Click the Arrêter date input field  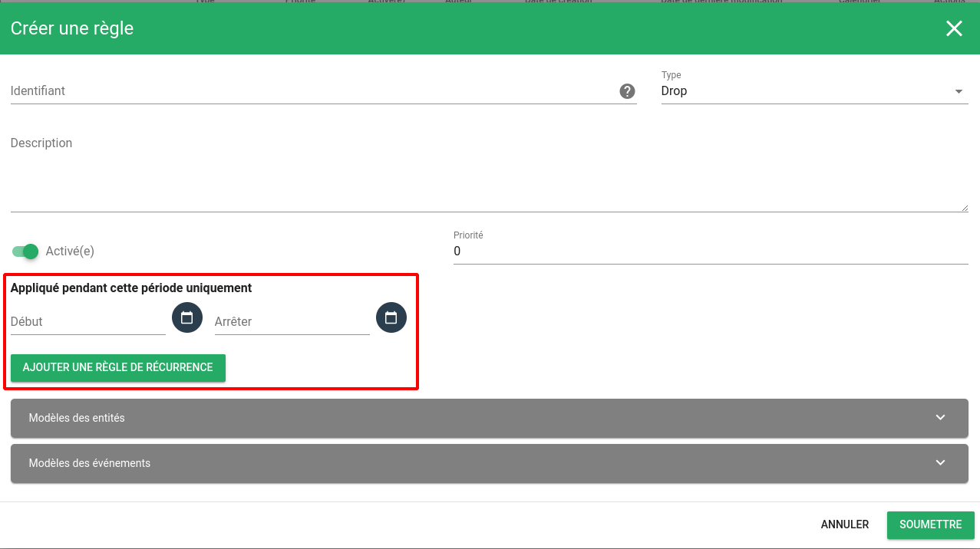click(x=292, y=322)
